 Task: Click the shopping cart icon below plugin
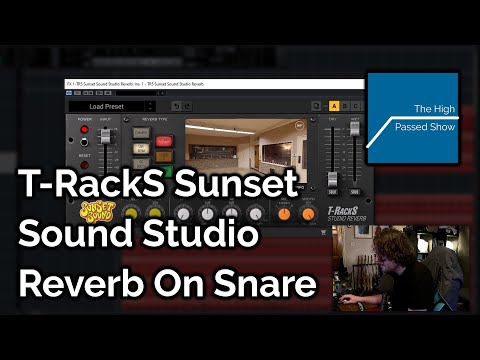pyautogui.click(x=323, y=232)
